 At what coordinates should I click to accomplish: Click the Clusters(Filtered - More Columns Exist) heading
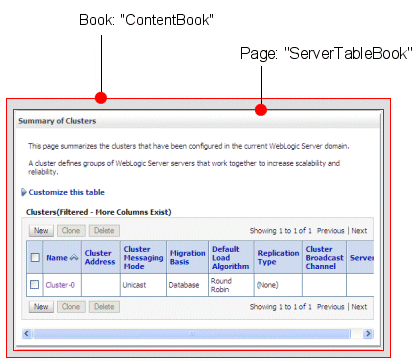(x=99, y=212)
